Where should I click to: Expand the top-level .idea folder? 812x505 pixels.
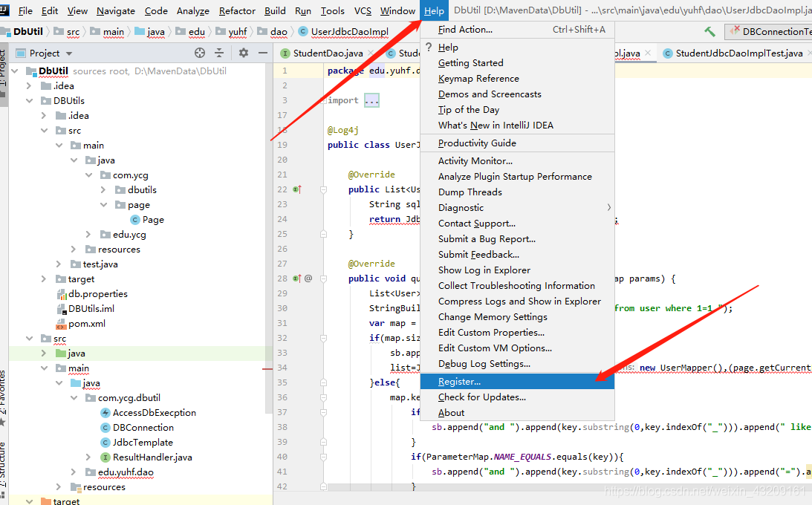(30, 86)
